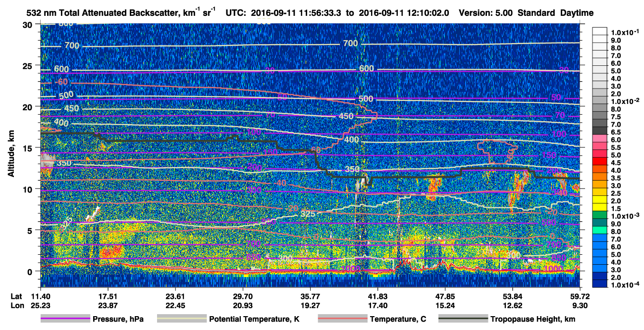Click latitude value '17.51'
Viewport: 644px width, 330px height.
107,296
